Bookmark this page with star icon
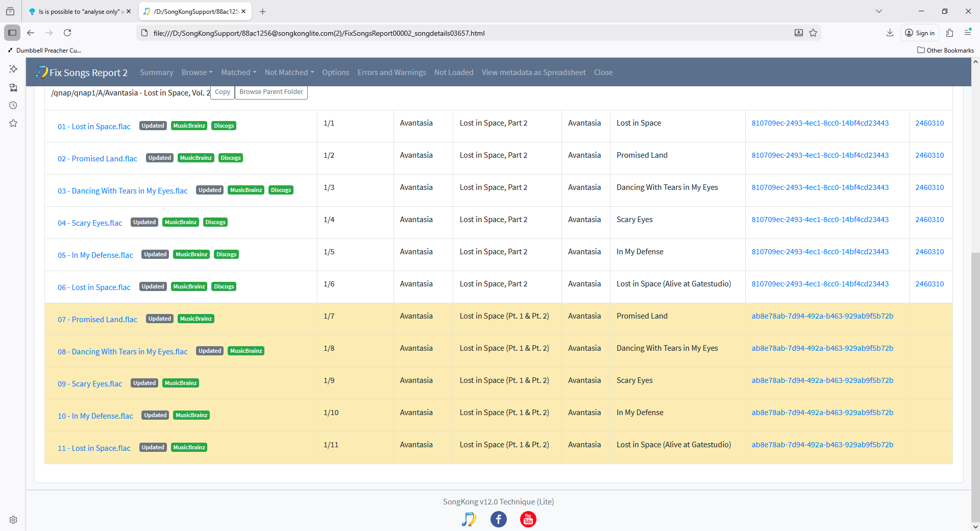 [813, 33]
